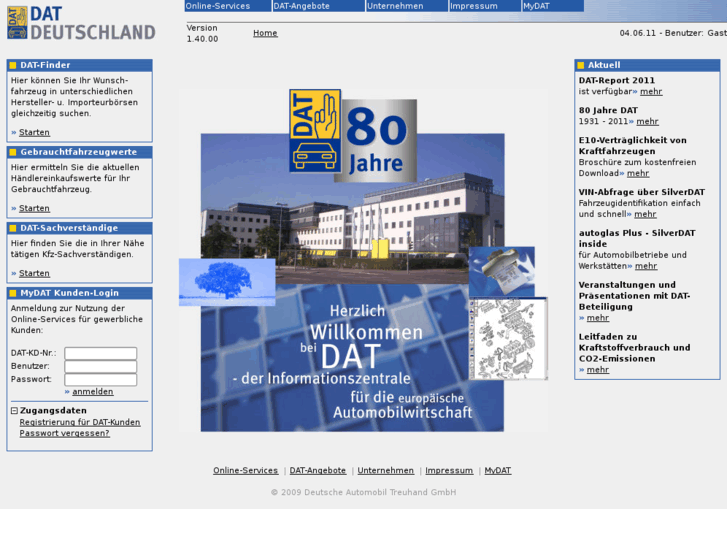This screenshot has width=727, height=545.
Task: Click footer MyDAT link
Action: click(x=498, y=470)
